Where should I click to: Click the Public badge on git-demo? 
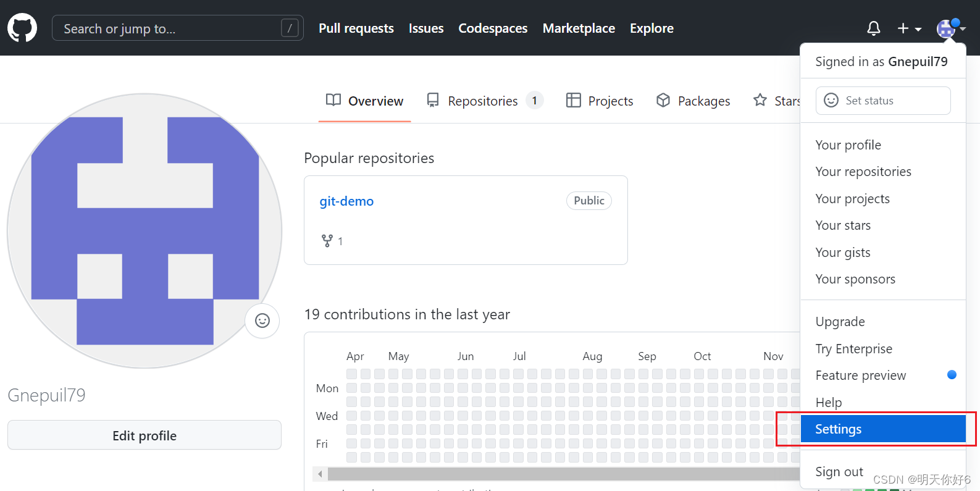tap(589, 201)
